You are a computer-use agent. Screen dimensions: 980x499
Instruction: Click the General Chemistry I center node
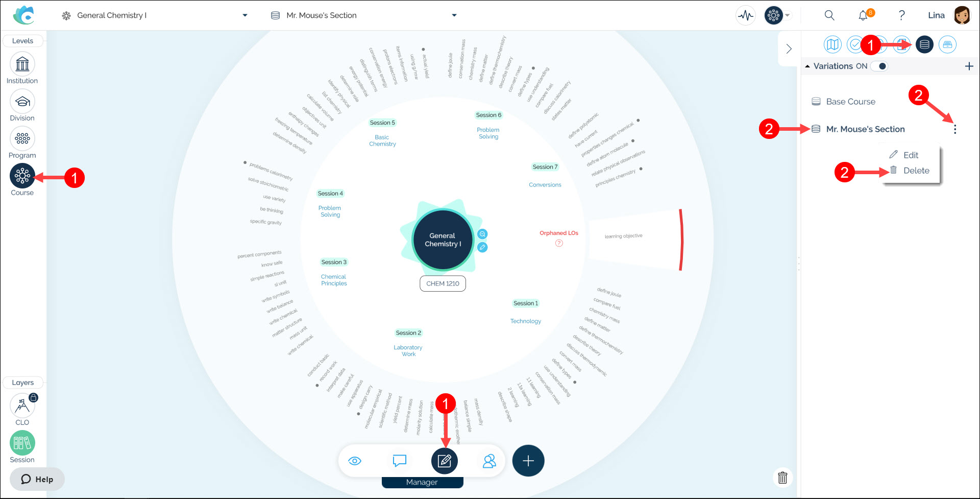click(443, 240)
